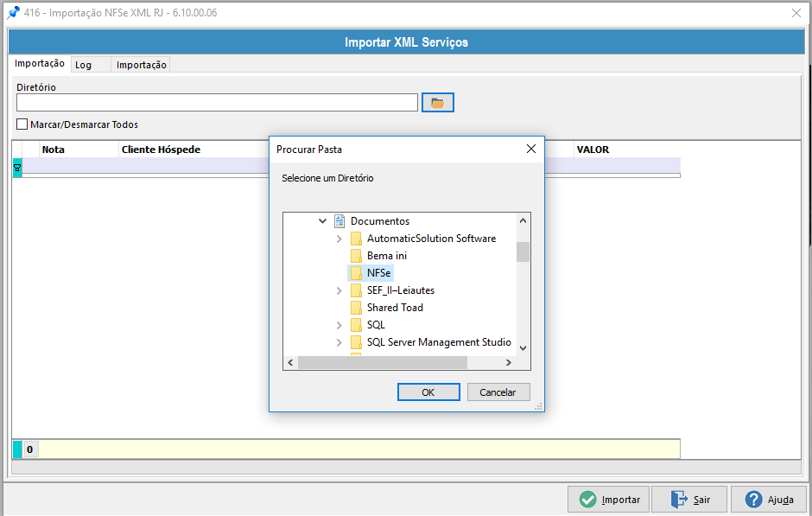The height and width of the screenshot is (516, 812).
Task: Select the Bema ini folder name
Action: pos(387,256)
